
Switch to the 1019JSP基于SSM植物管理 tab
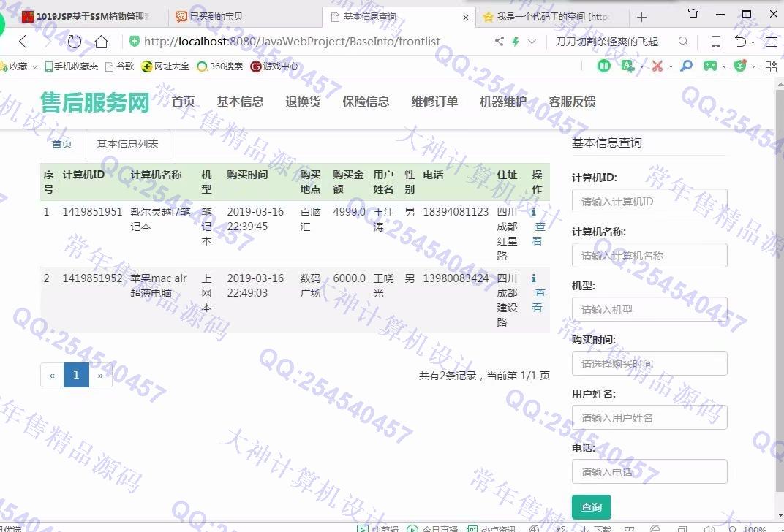point(85,17)
